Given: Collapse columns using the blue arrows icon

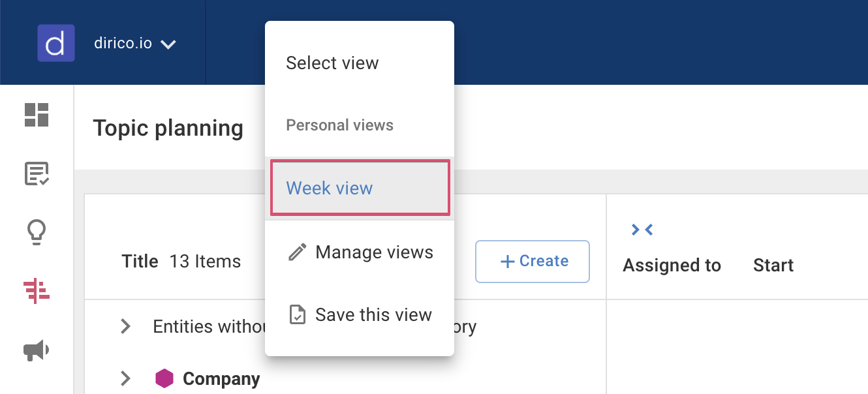Looking at the screenshot, I should [x=642, y=230].
